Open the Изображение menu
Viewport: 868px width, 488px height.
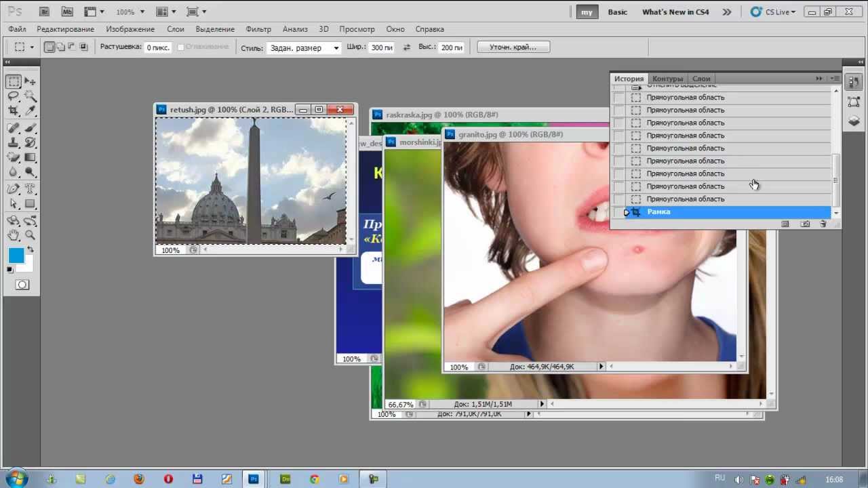coord(130,29)
